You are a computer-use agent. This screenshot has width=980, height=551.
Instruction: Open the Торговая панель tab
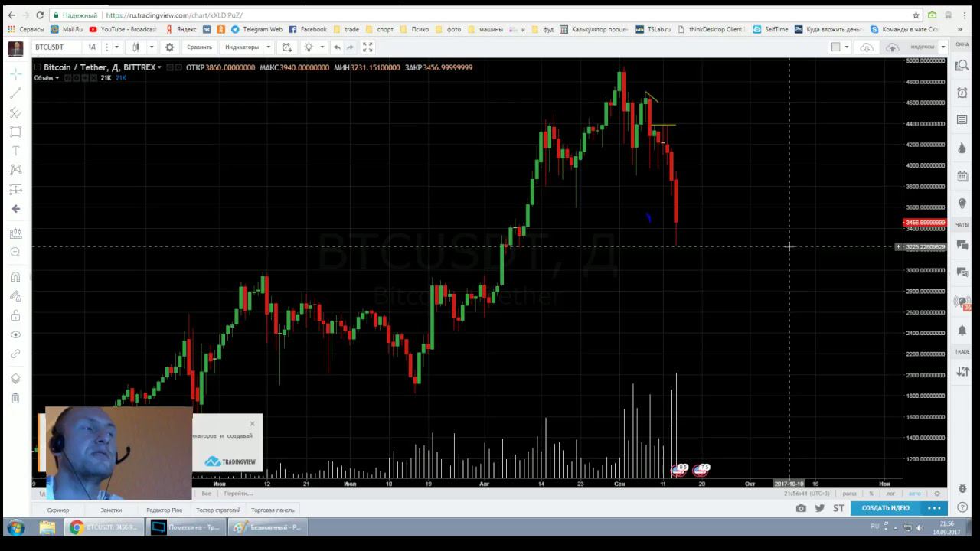click(273, 510)
